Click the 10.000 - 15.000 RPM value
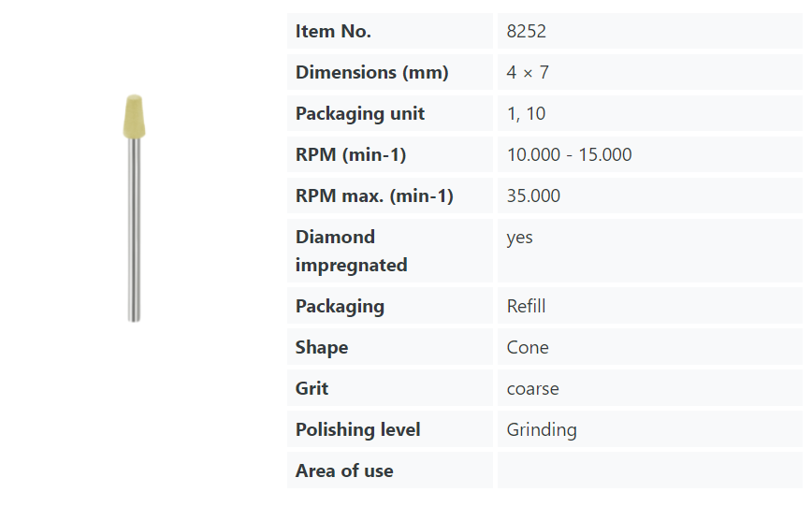Image resolution: width=812 pixels, height=521 pixels. pos(569,154)
